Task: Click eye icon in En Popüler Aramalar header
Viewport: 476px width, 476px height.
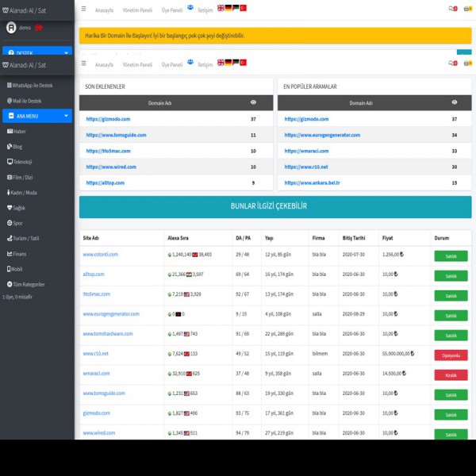Action: coord(454,102)
